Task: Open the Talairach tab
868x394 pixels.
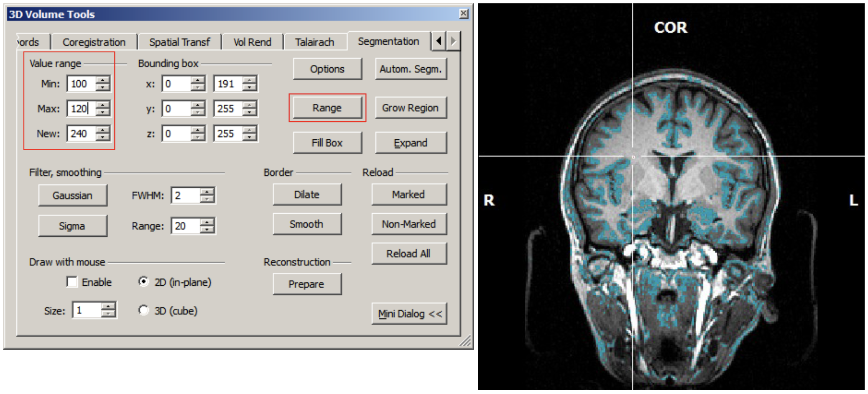Action: coord(314,42)
